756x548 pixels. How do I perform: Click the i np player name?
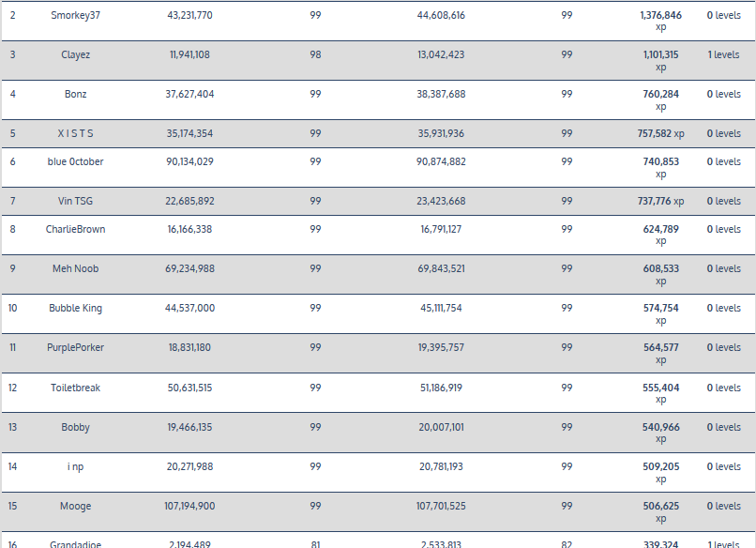pyautogui.click(x=75, y=466)
